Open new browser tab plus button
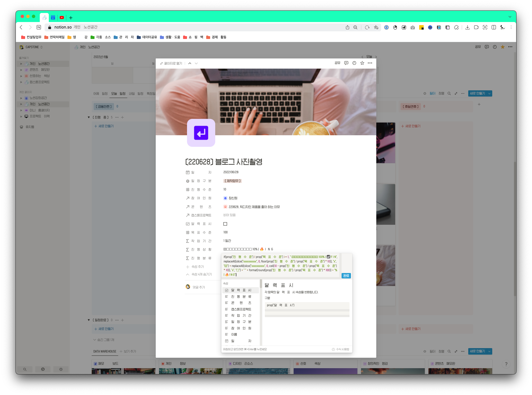The height and width of the screenshot is (395, 532). (x=71, y=18)
